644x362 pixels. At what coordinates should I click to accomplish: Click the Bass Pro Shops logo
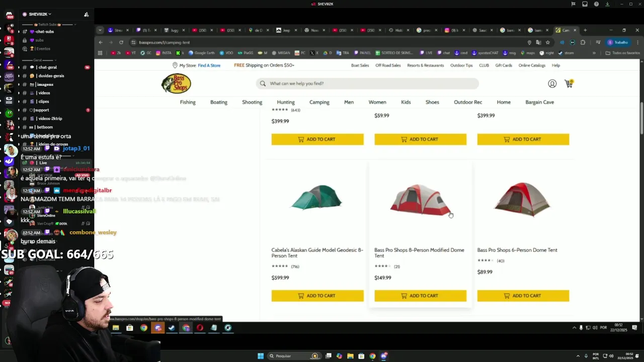(x=176, y=83)
